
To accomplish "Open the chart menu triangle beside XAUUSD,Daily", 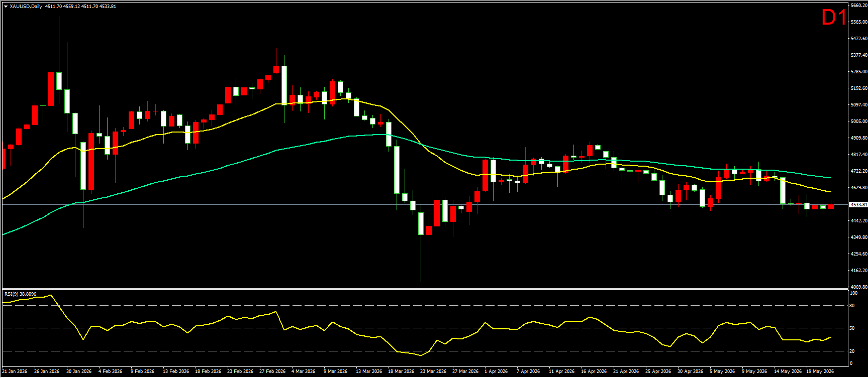I will (6, 7).
